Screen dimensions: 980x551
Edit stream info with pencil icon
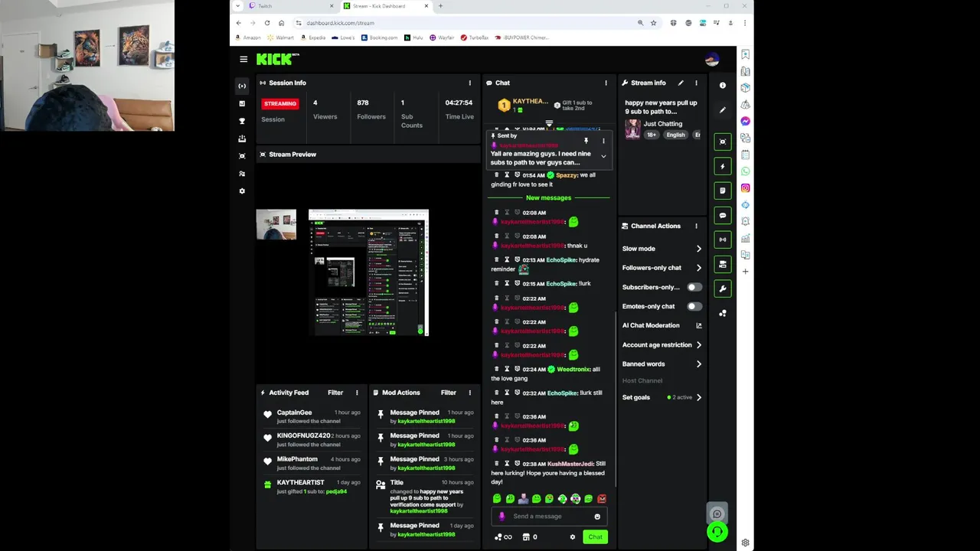pyautogui.click(x=681, y=83)
